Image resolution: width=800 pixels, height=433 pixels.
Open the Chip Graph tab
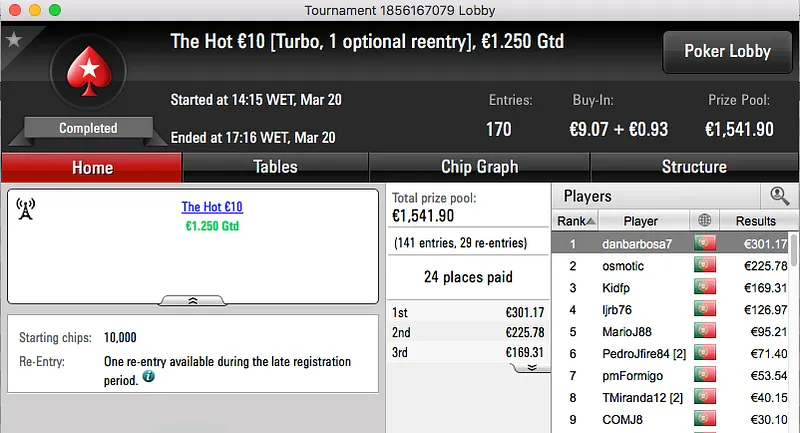479,167
